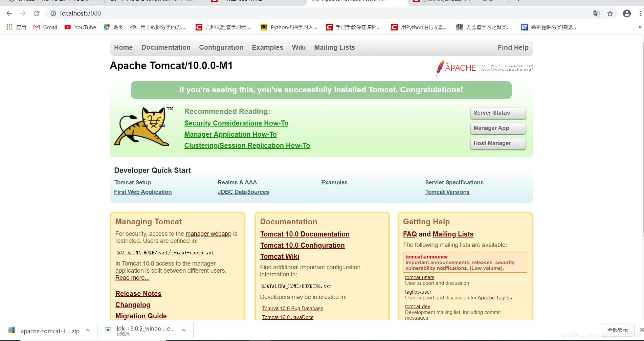Open Examples link under Developer Quick Start
Viewport: 644px width, 341px height.
pyautogui.click(x=334, y=182)
